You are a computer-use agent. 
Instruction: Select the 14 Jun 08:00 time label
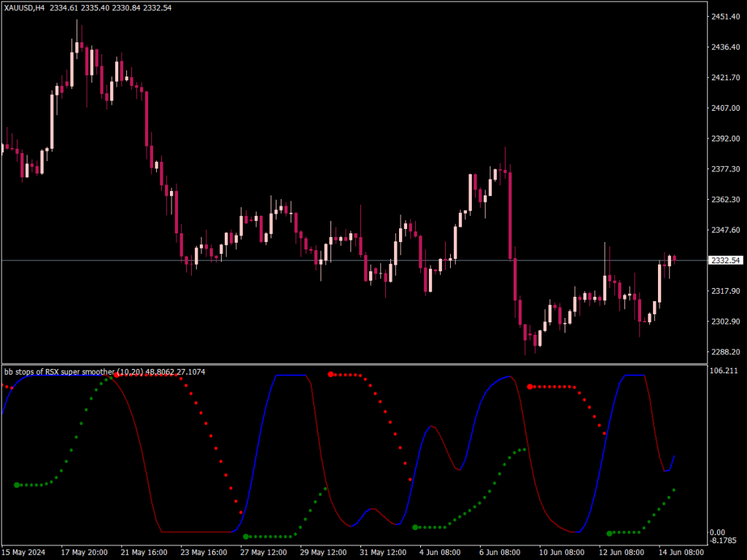coord(681,552)
